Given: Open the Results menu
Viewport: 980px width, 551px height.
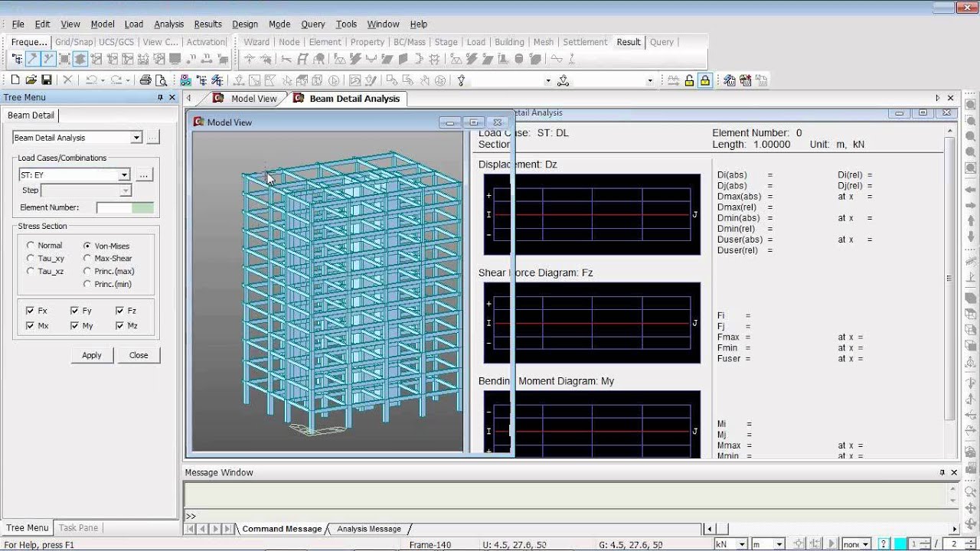Looking at the screenshot, I should [x=207, y=24].
